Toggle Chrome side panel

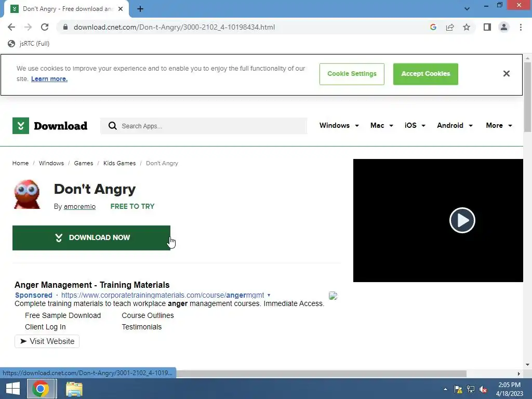coord(487,27)
